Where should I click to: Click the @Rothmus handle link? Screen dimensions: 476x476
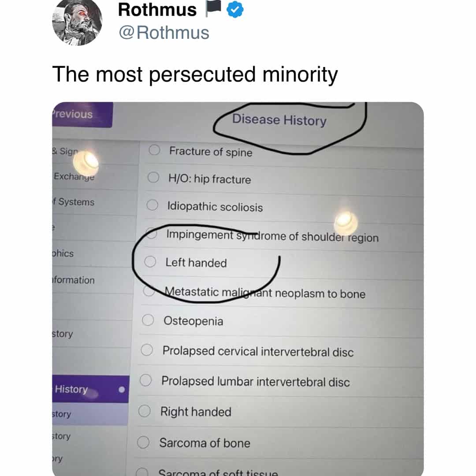point(164,33)
